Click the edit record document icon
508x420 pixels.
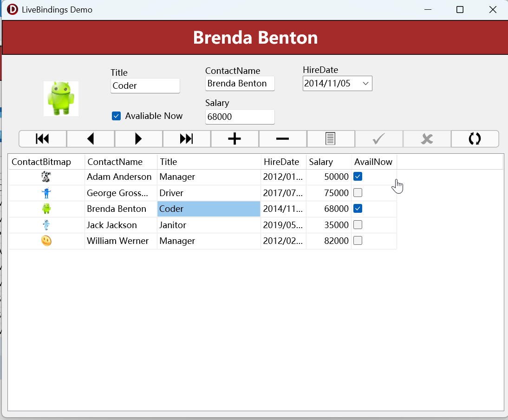coord(331,139)
